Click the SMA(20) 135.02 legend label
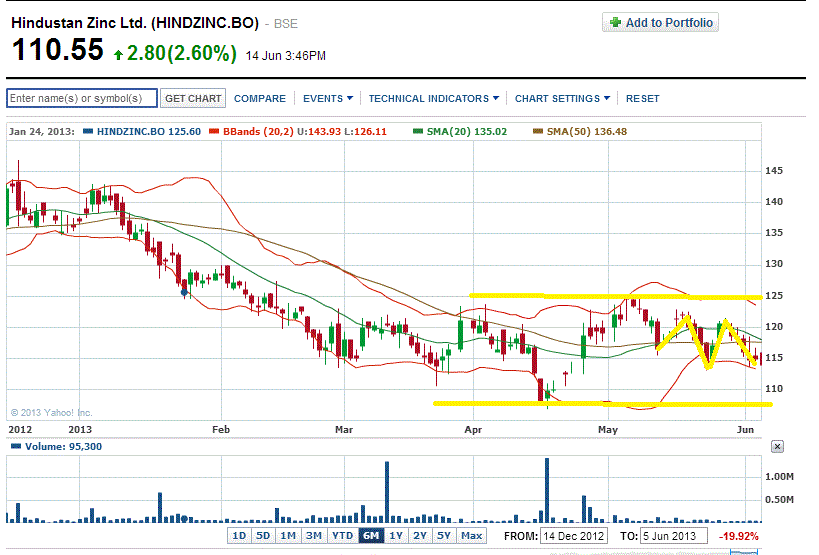 click(x=466, y=132)
